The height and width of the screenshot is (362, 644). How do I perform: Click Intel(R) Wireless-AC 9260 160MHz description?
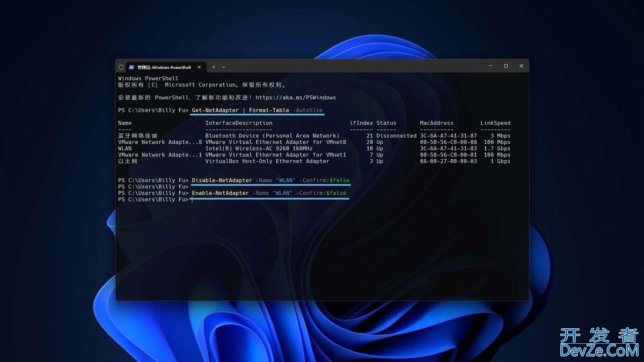pyautogui.click(x=259, y=149)
